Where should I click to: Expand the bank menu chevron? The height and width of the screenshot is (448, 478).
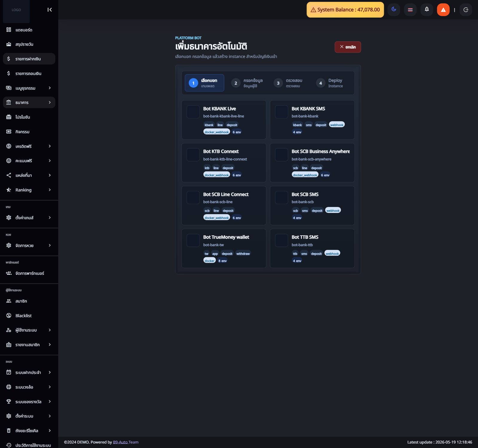[50, 102]
